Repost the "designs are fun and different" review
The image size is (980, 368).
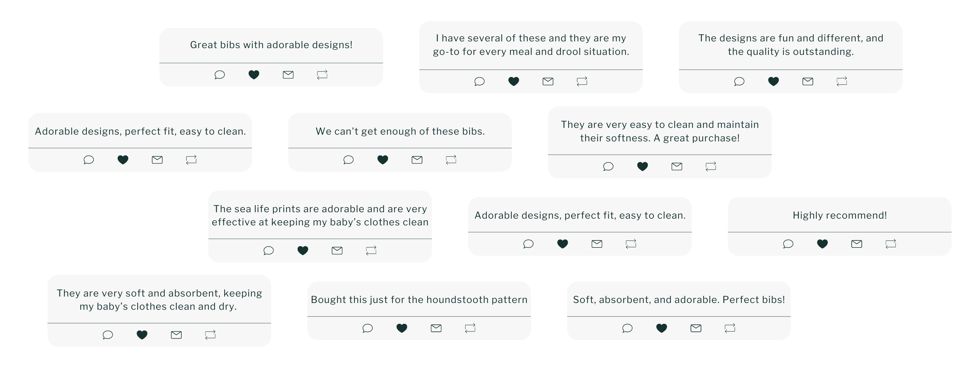pyautogui.click(x=842, y=81)
